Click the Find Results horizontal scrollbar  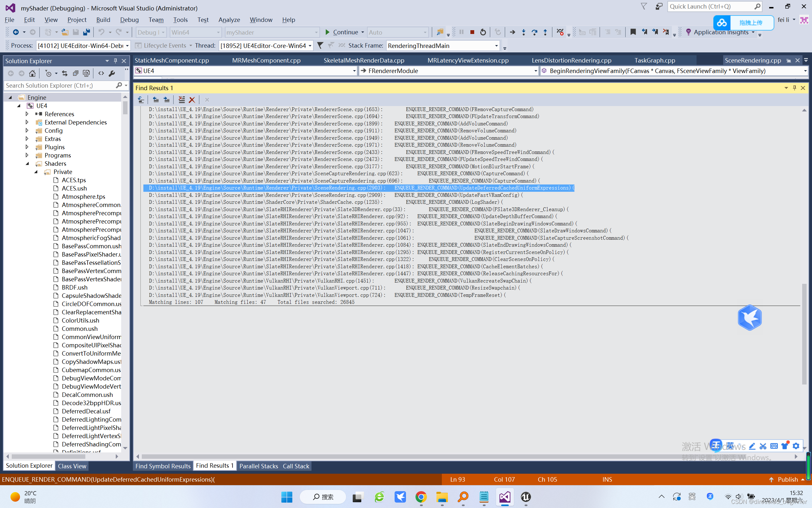pos(466,457)
